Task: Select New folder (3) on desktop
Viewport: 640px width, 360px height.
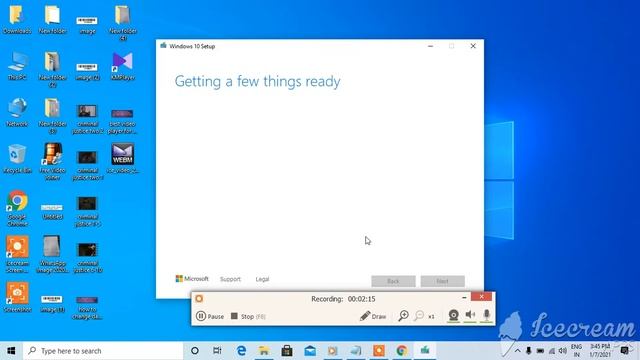Action: (x=52, y=116)
